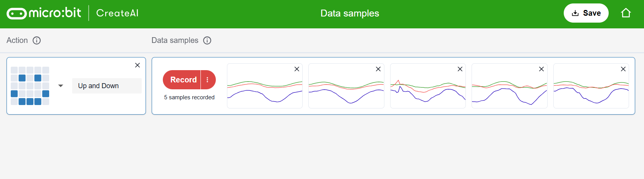Click the LED smiley icon grid
The width and height of the screenshot is (644, 179).
pos(30,86)
